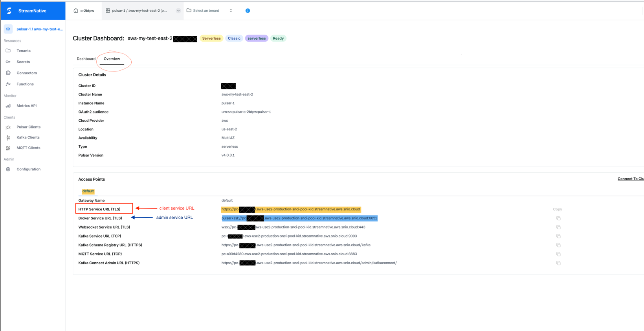Screen dimensions: 644x331
Task: Click the Instance Name value pulsar-1
Action: [x=228, y=103]
